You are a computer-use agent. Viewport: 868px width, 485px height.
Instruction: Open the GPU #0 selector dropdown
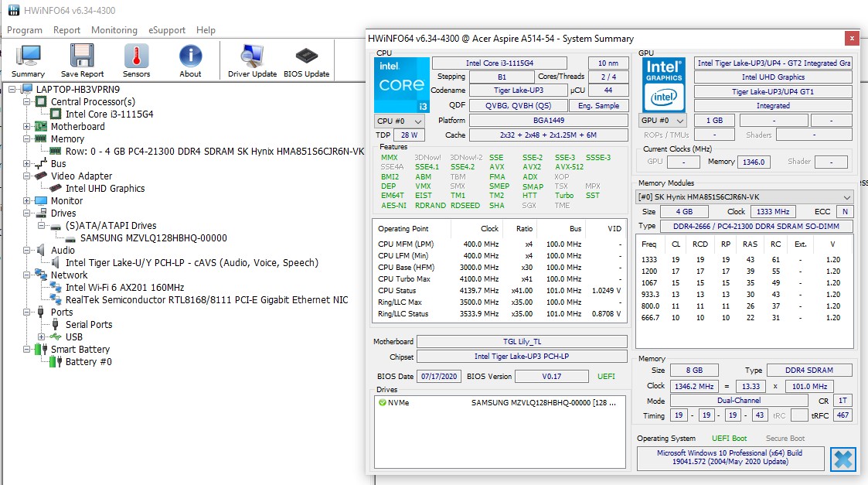click(x=664, y=121)
